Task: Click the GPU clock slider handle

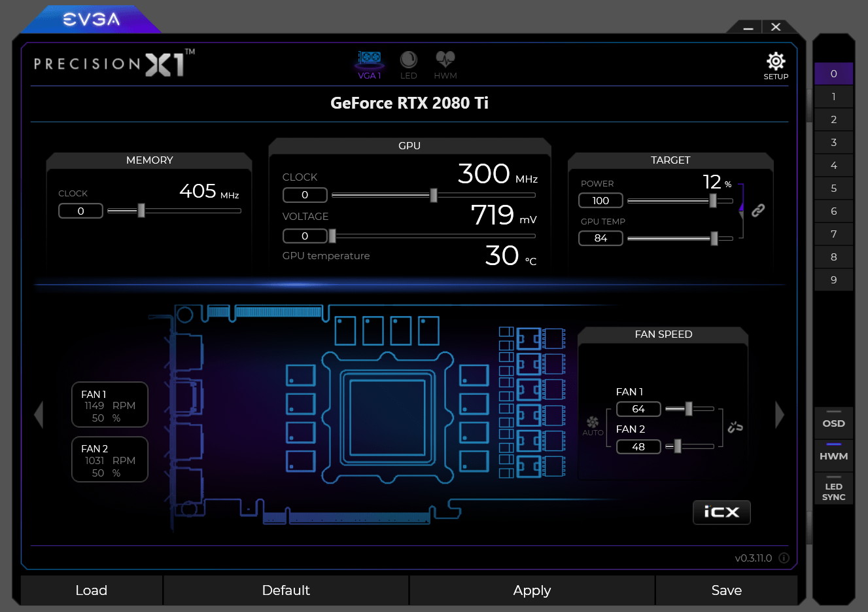Action: click(x=433, y=195)
